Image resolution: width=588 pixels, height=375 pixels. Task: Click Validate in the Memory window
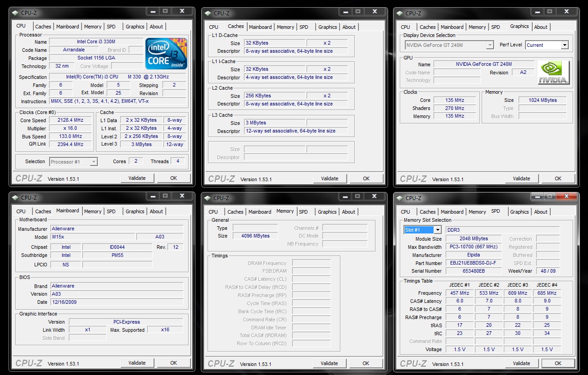click(x=330, y=363)
